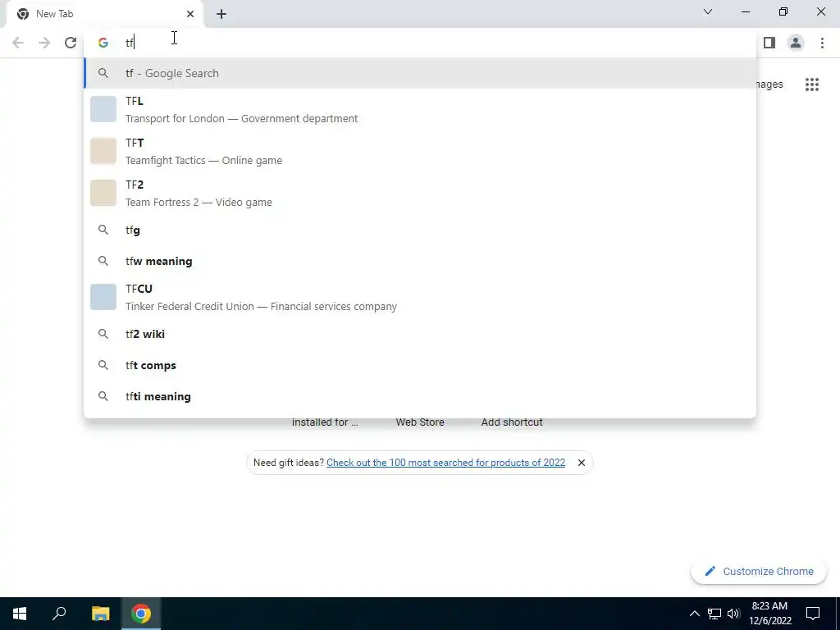Click the Add shortcut tile

tap(512, 422)
